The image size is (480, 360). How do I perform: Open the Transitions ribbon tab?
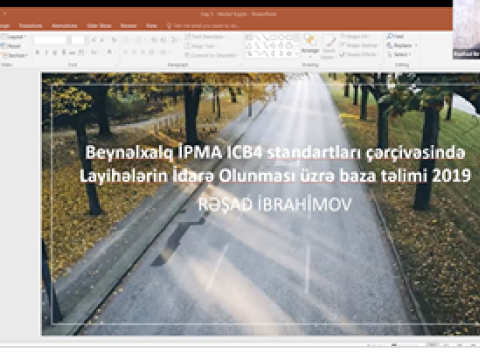[30, 26]
